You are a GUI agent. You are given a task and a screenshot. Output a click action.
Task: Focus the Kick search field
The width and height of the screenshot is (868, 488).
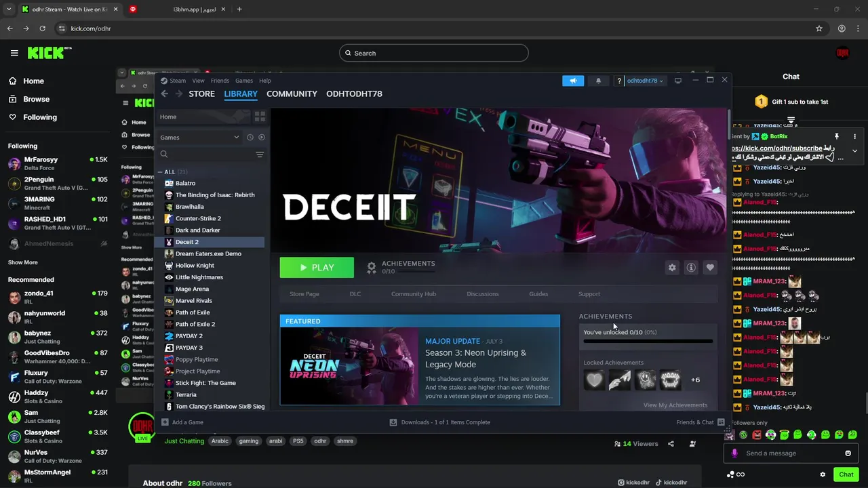tap(434, 53)
